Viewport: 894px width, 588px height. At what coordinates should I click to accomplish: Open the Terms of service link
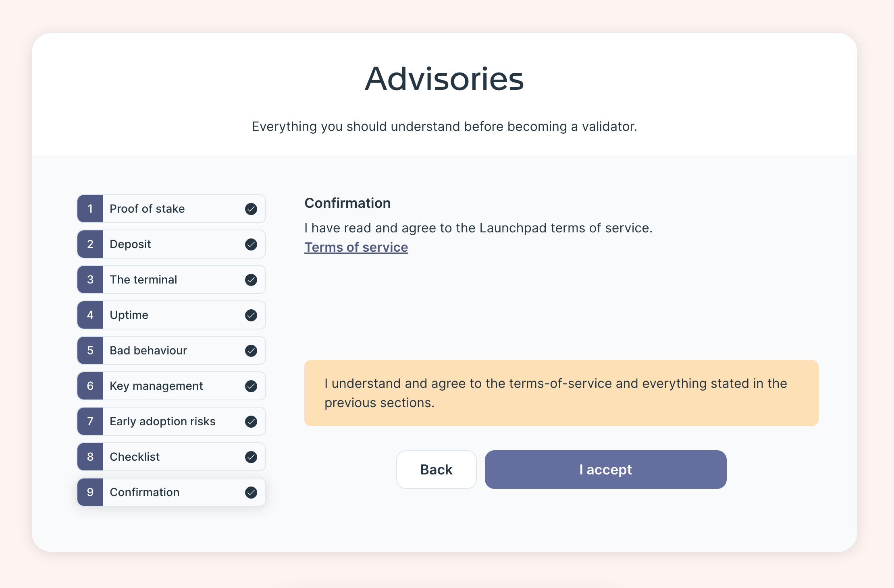coord(356,247)
